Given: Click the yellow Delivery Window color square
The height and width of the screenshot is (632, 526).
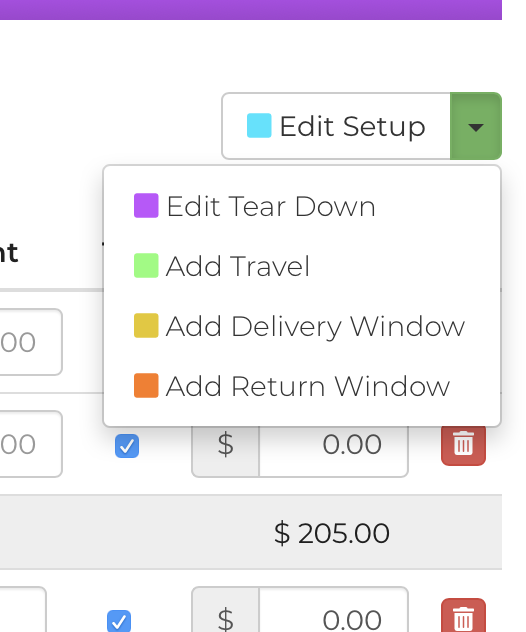Looking at the screenshot, I should tap(146, 325).
